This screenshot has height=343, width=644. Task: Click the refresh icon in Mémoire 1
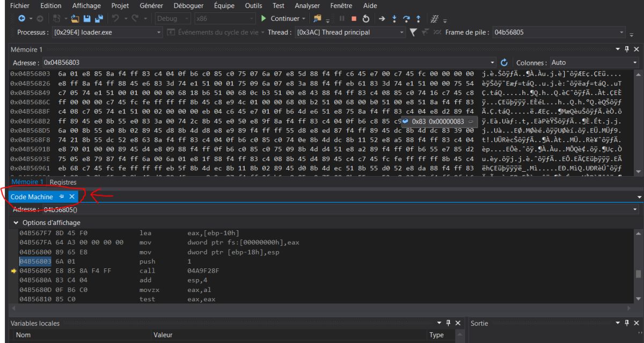[503, 63]
